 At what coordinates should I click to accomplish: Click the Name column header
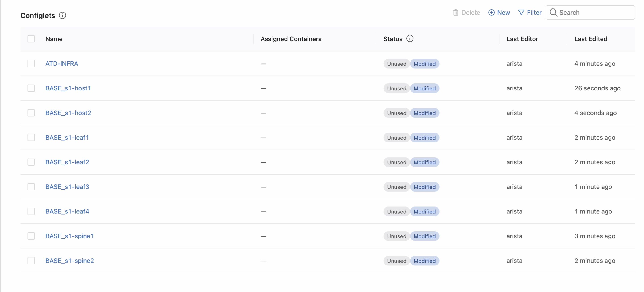54,39
